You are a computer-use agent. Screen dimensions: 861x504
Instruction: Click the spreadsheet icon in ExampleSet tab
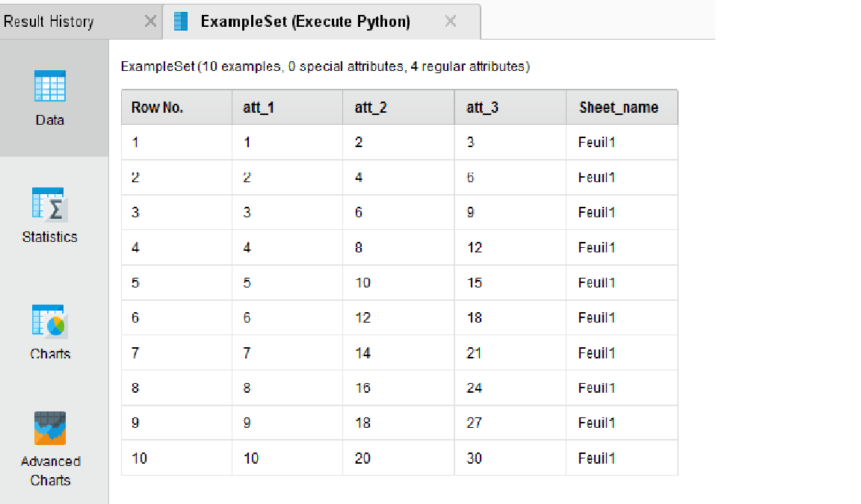coord(179,21)
